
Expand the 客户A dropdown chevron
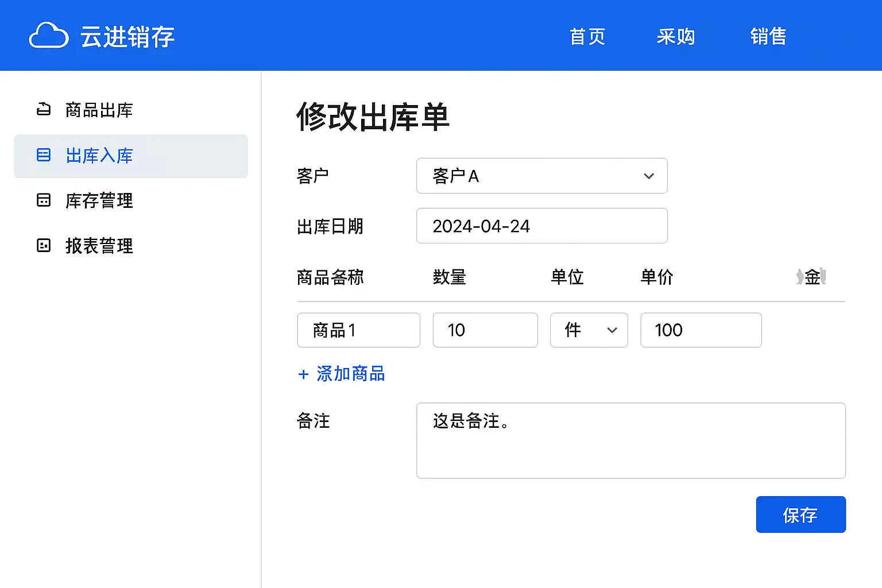click(649, 176)
